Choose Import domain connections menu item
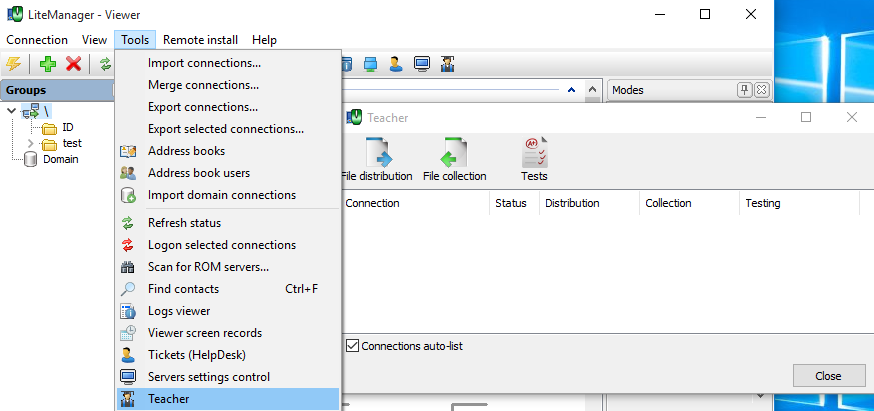The height and width of the screenshot is (411, 874). [228, 195]
